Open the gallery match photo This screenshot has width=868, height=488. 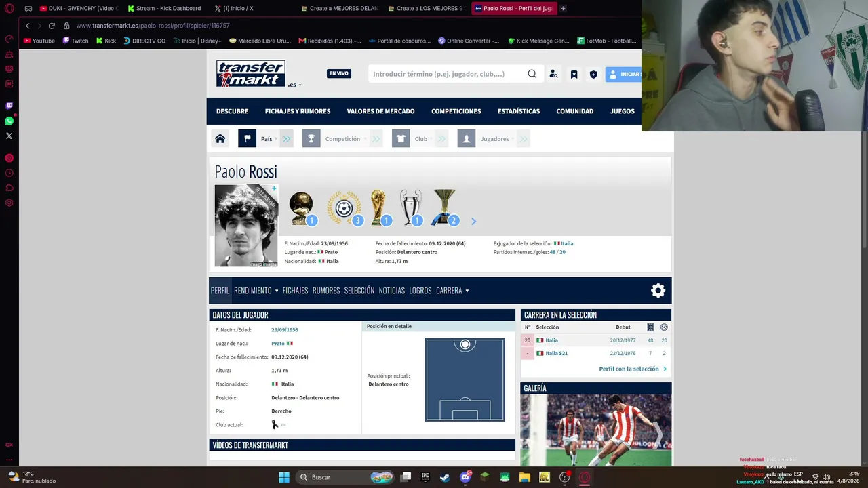(596, 430)
